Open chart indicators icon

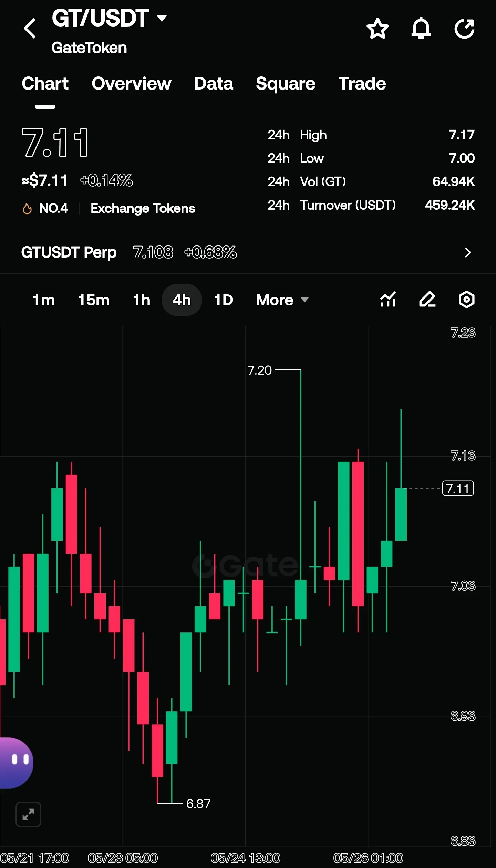pyautogui.click(x=388, y=300)
